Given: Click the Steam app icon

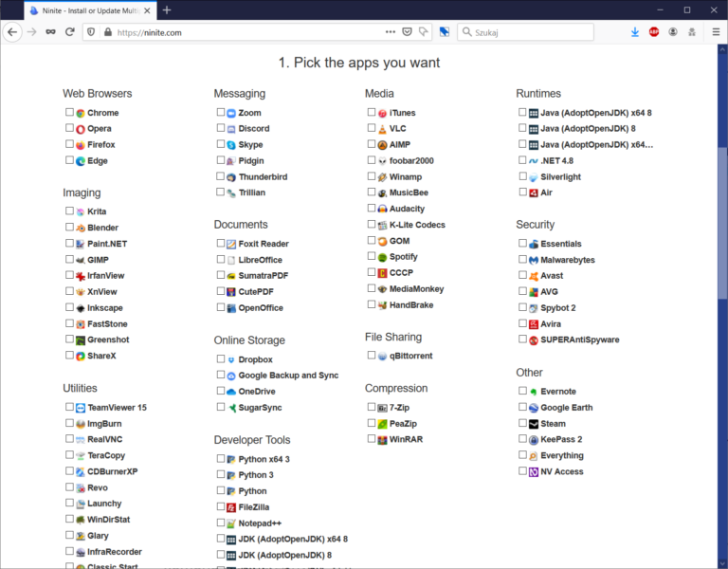Looking at the screenshot, I should (x=534, y=424).
